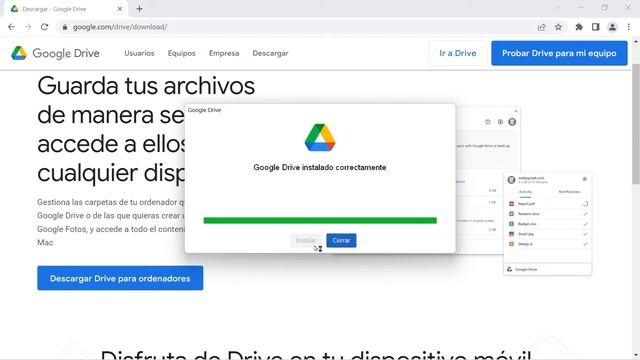Click the Ir a Drive button

[458, 53]
